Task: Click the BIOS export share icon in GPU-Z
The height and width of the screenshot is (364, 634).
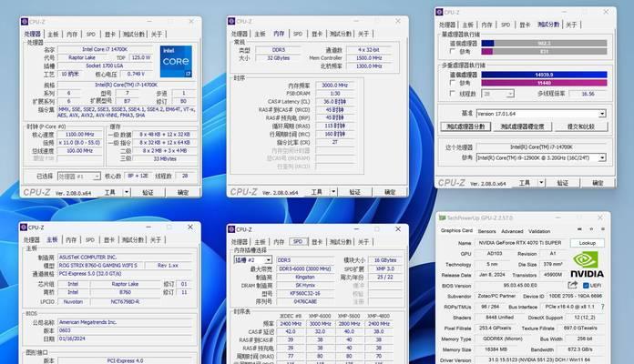Action: tap(572, 285)
